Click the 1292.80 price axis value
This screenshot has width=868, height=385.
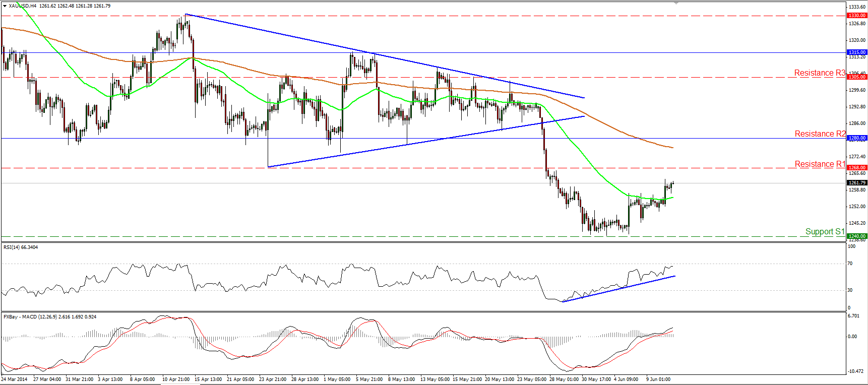tap(857, 107)
